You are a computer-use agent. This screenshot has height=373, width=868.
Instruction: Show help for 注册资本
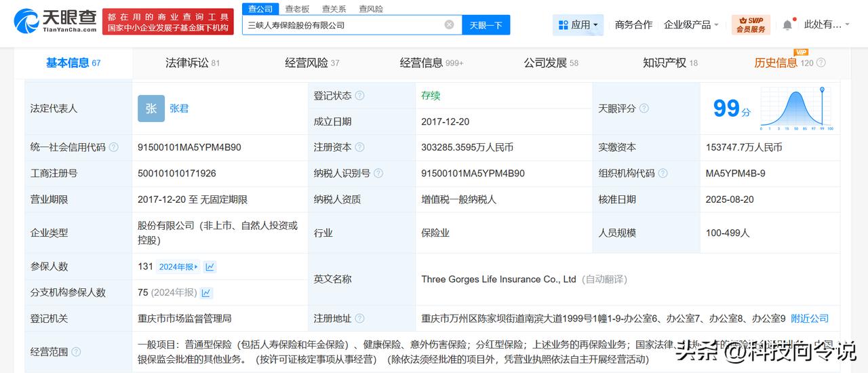tap(359, 147)
